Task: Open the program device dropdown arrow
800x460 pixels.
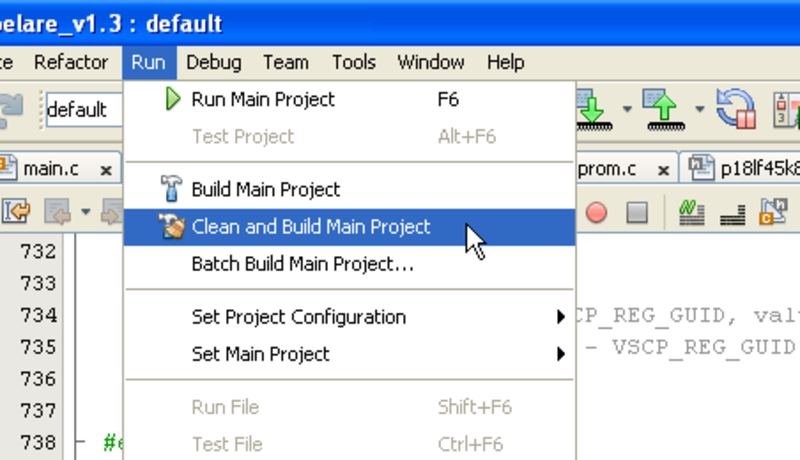Action: point(627,109)
